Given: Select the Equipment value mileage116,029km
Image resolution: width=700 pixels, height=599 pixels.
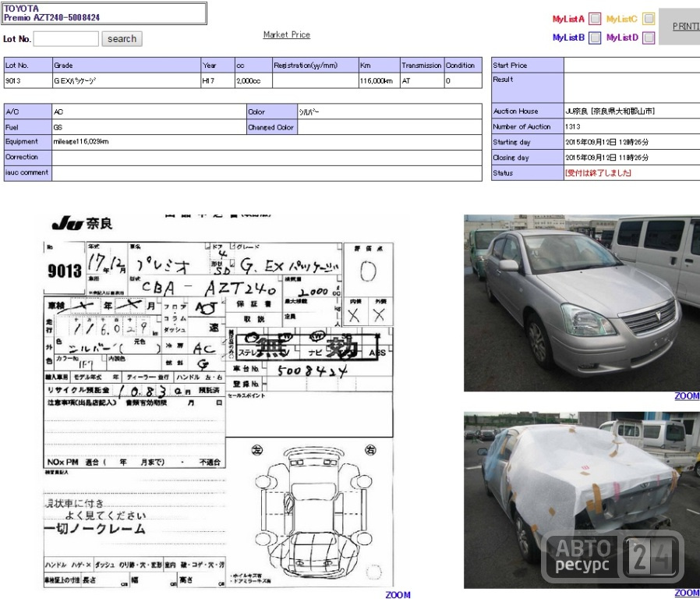Looking at the screenshot, I should (x=81, y=142).
